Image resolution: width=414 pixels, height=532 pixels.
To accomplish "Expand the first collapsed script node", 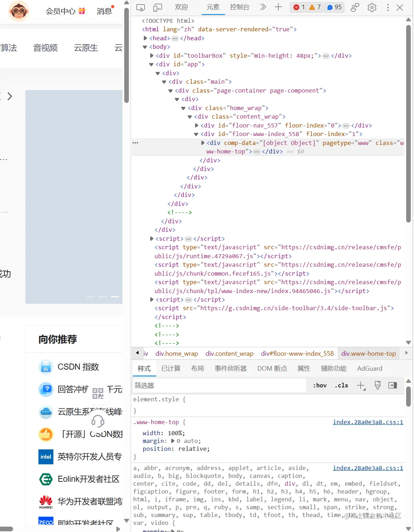I will 152,239.
